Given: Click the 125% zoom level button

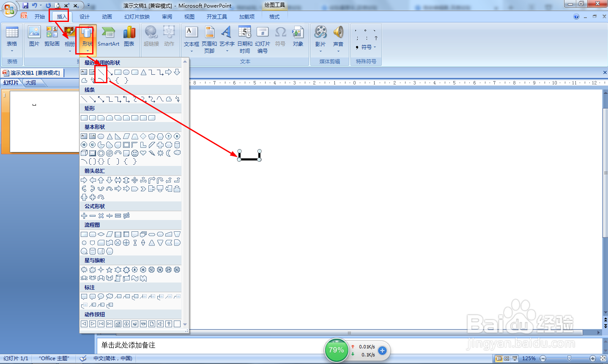Looking at the screenshot, I should pyautogui.click(x=529, y=359).
